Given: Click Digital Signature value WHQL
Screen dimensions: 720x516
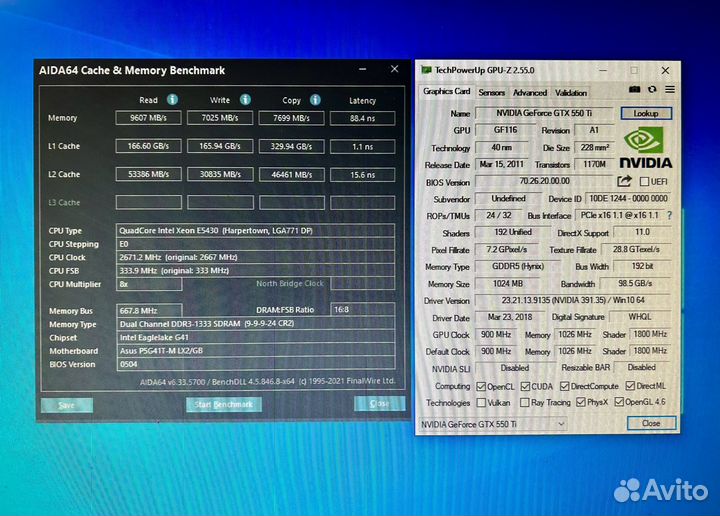Looking at the screenshot, I should (x=640, y=317).
